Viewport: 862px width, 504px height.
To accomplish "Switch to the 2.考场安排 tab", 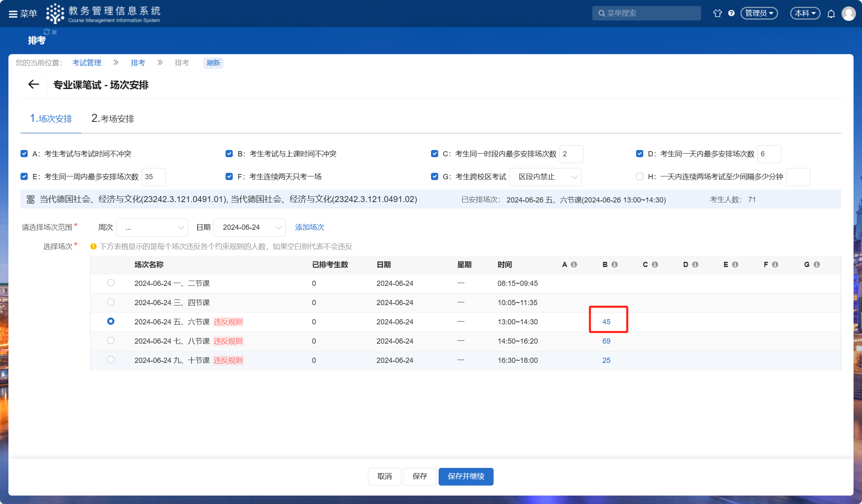I will (113, 119).
